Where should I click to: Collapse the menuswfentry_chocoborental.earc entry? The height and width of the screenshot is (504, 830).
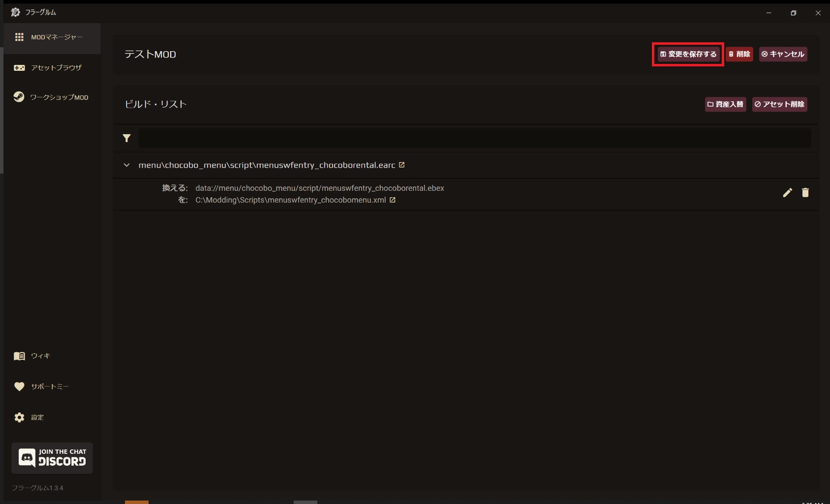pos(126,165)
